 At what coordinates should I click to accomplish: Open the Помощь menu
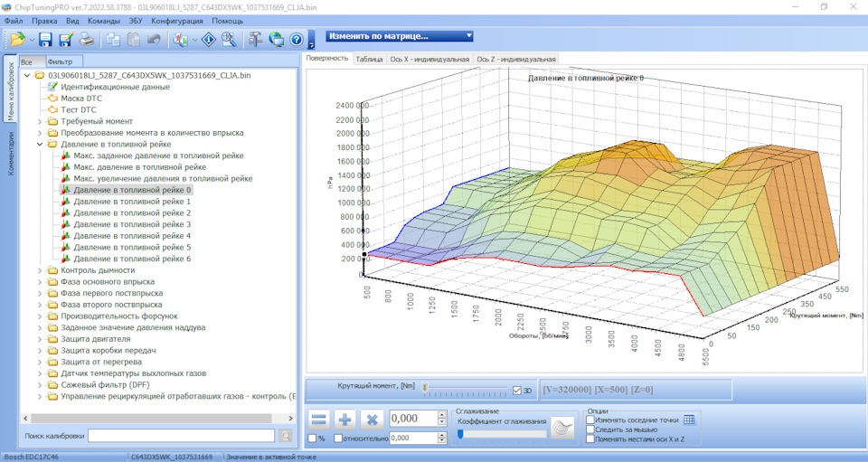(x=228, y=21)
